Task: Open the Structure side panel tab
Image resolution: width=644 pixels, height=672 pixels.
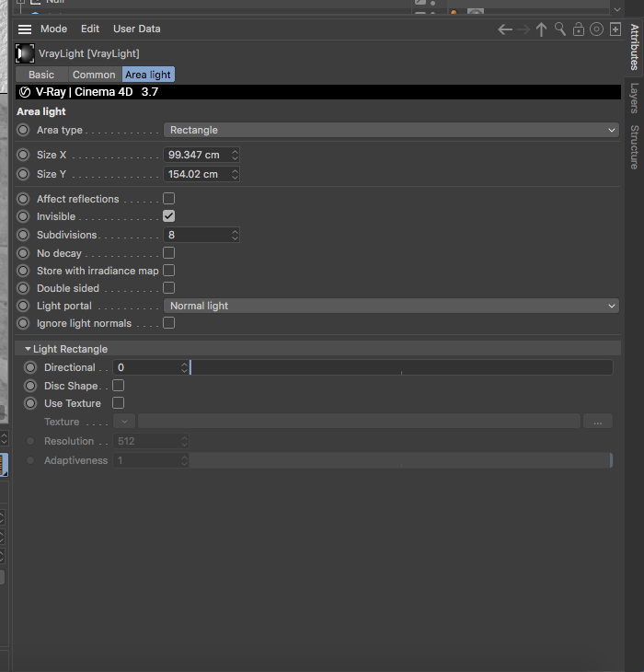Action: (x=634, y=147)
